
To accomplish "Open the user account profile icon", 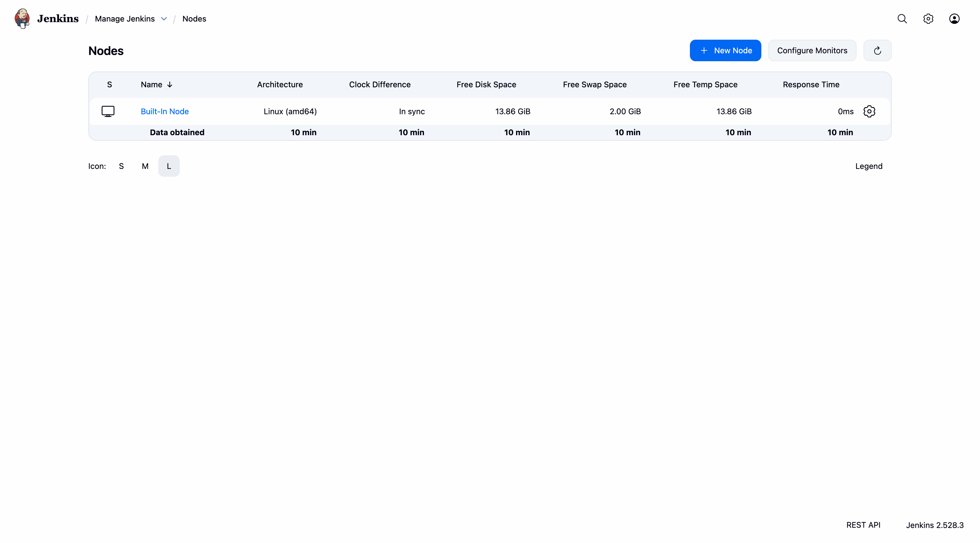I will click(x=954, y=19).
